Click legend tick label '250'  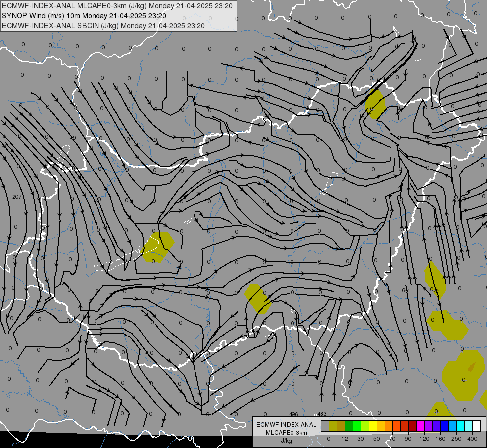click(456, 439)
